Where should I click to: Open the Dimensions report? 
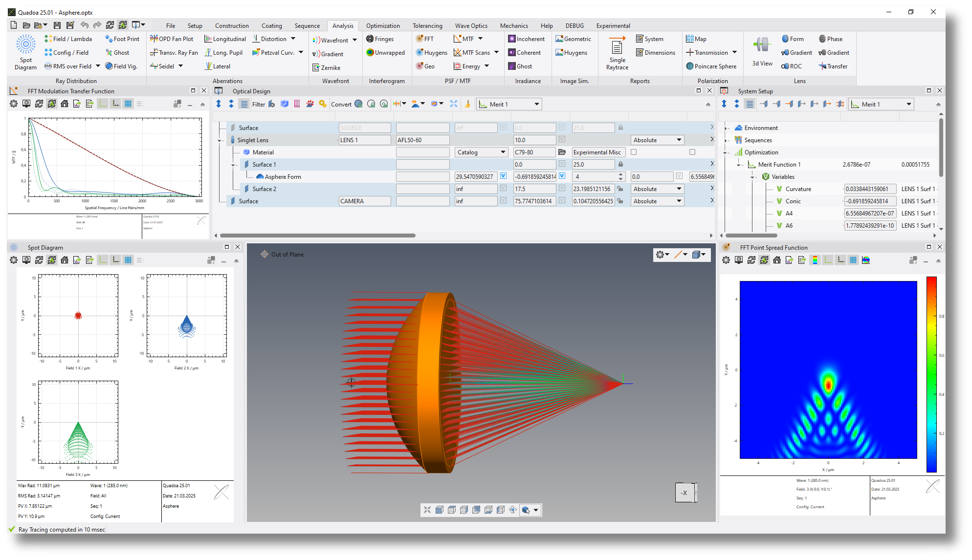tap(656, 52)
